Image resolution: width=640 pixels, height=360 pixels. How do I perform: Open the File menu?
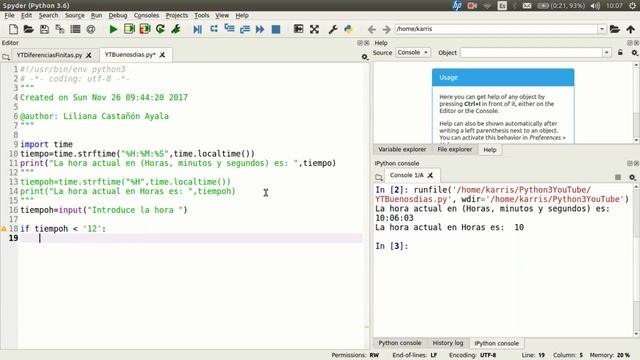point(9,16)
